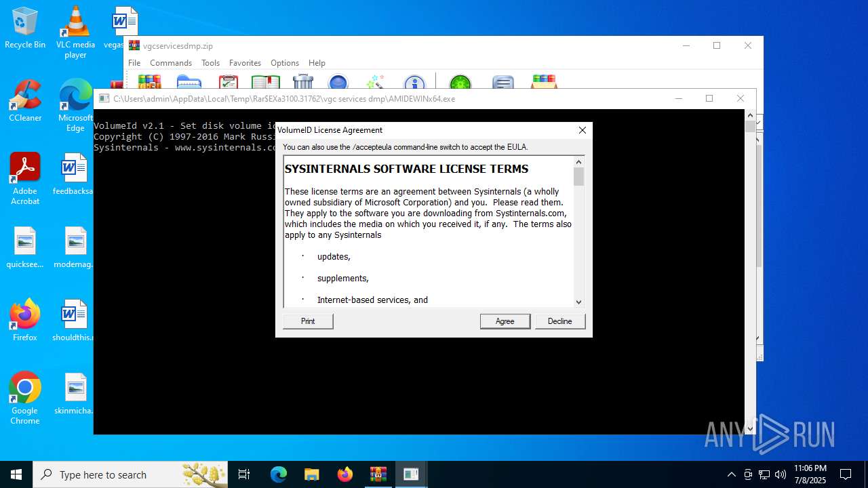Click the SFX icon in WinRAR toolbar
Screen dimensions: 868x488
point(545,81)
